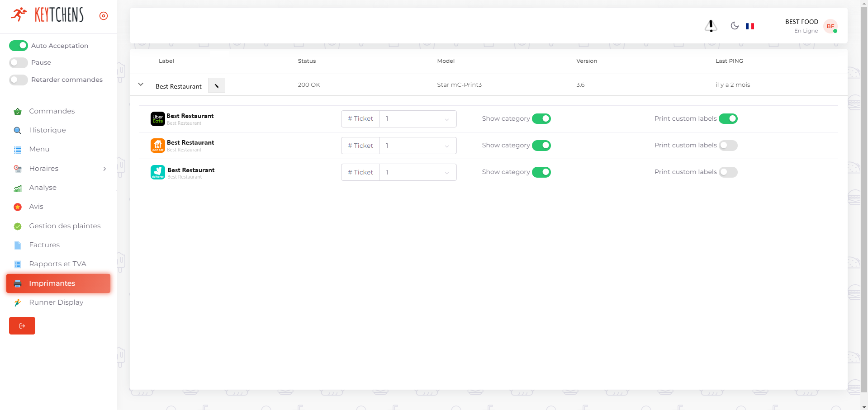The width and height of the screenshot is (868, 410).
Task: Enable Print custom labels for Deliveroo
Action: click(x=728, y=172)
